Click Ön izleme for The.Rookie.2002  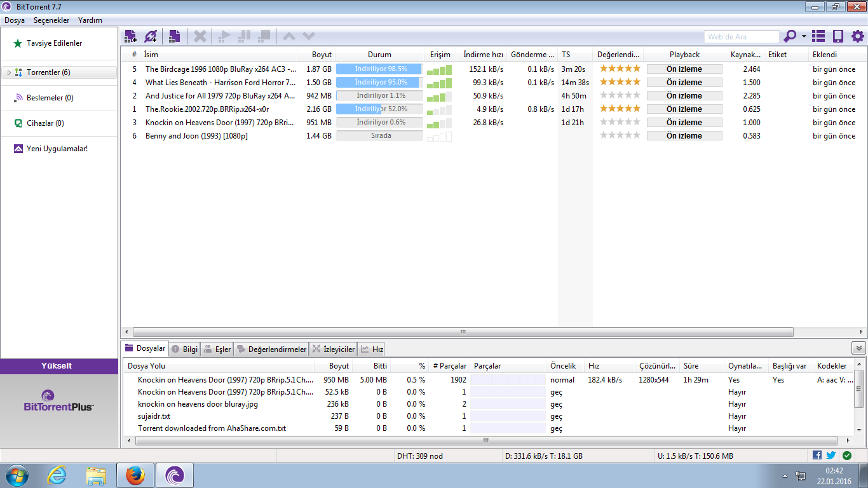684,109
